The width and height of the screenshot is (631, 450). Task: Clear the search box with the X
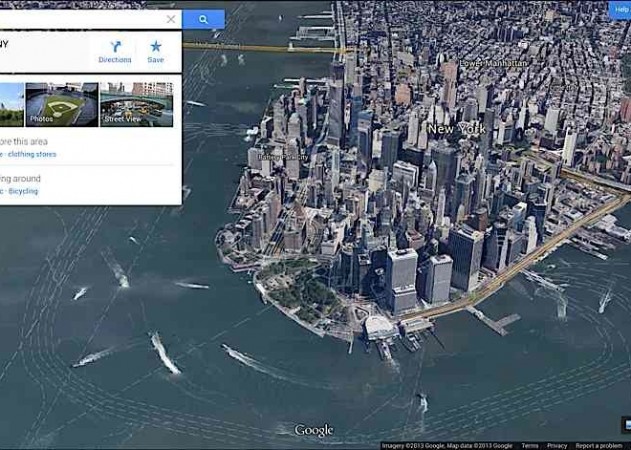pos(171,19)
